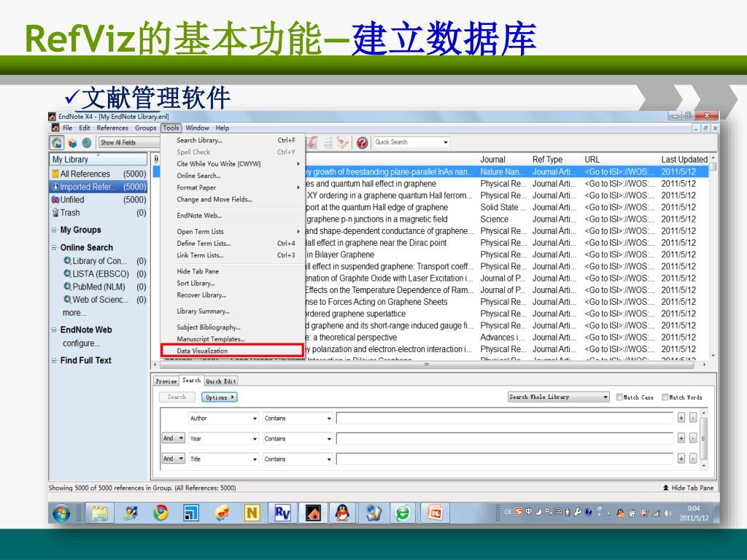Open the Search Whole Library dropdown
This screenshot has width=747, height=560.
[558, 397]
